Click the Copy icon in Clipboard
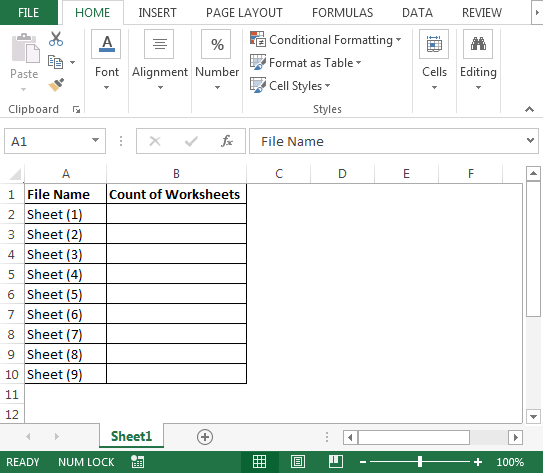This screenshot has width=543, height=473. pyautogui.click(x=55, y=62)
